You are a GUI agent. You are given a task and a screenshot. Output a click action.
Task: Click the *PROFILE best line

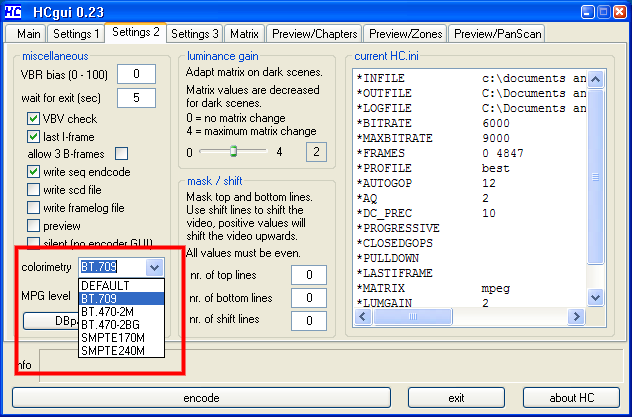point(433,168)
